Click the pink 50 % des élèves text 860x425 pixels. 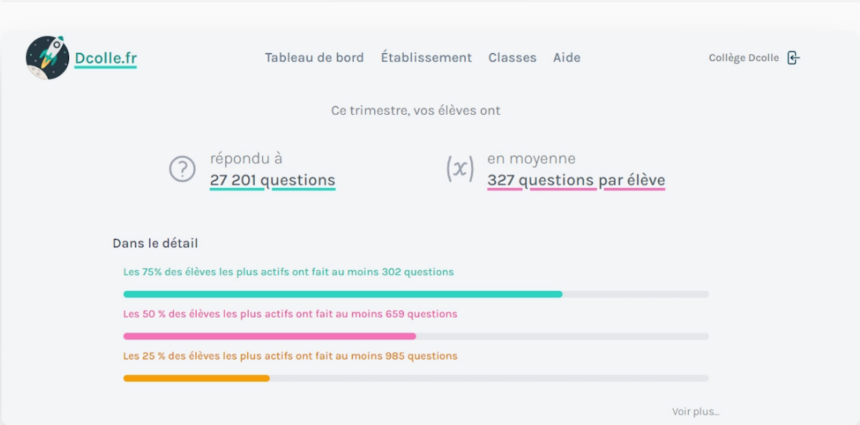290,314
